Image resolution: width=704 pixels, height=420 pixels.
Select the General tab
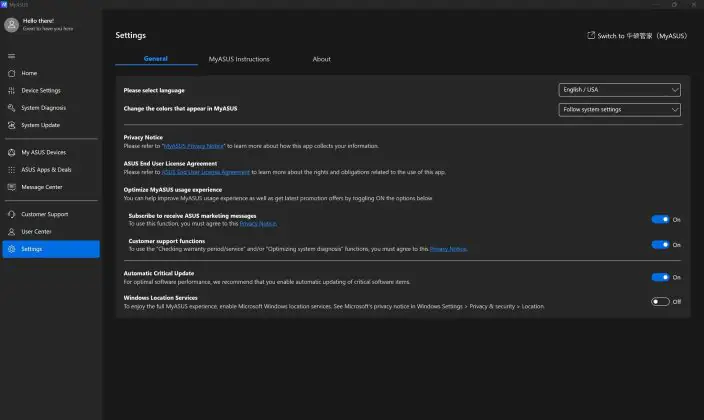pos(156,59)
